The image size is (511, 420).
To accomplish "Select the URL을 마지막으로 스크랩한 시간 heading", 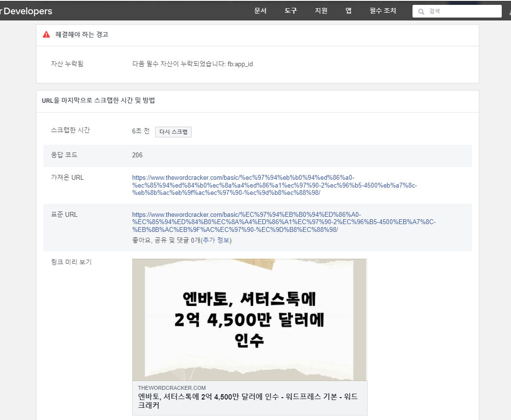I will coord(98,100).
